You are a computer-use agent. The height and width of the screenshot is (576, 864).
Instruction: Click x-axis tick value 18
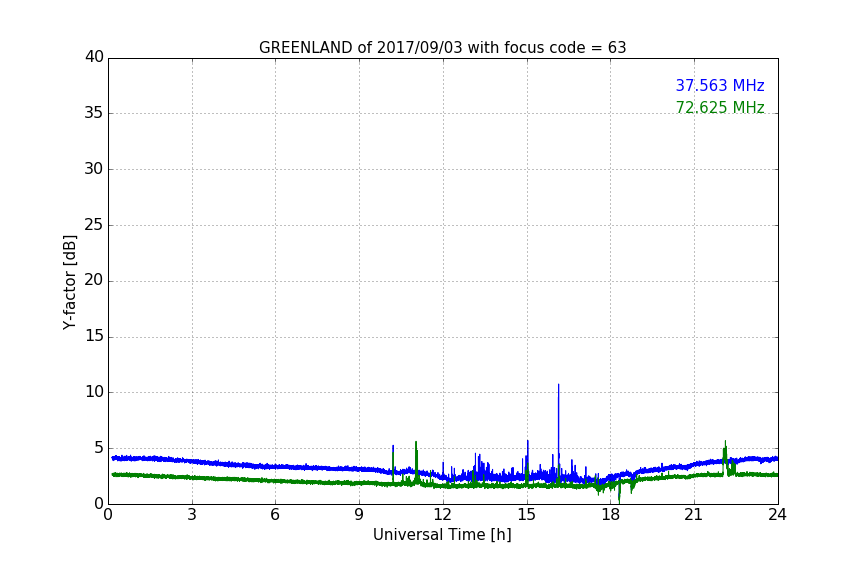(x=610, y=515)
